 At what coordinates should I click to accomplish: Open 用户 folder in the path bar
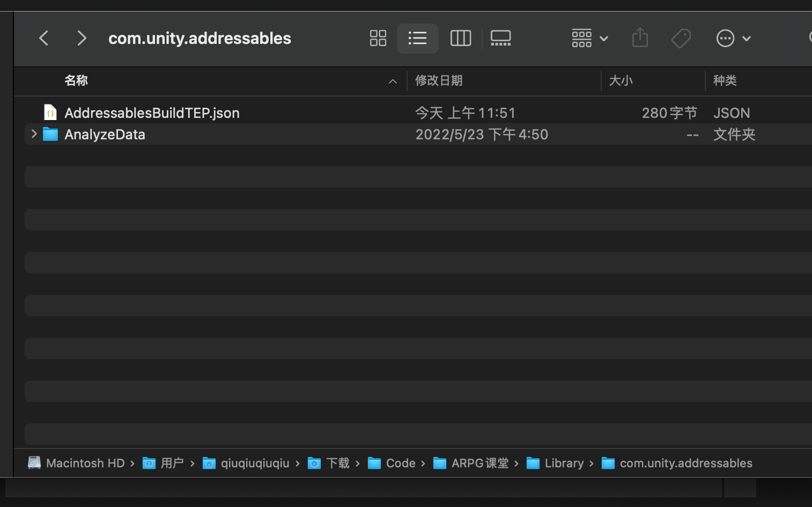click(163, 463)
